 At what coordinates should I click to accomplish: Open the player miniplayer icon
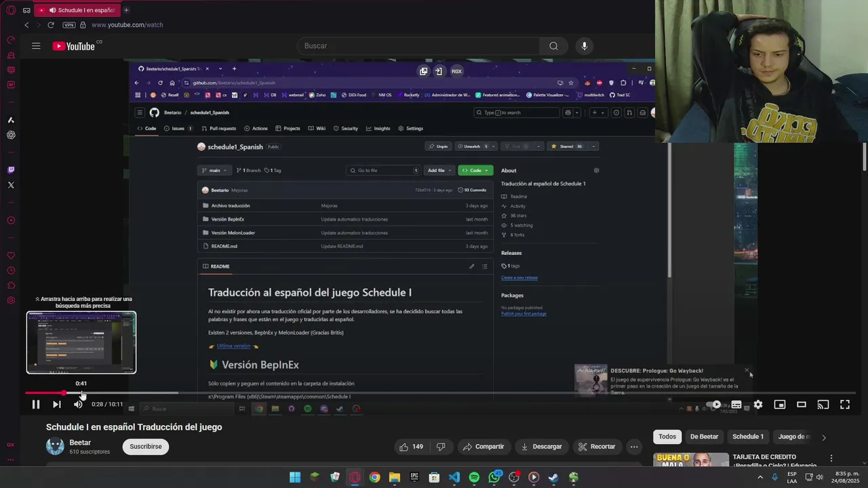[x=780, y=405]
